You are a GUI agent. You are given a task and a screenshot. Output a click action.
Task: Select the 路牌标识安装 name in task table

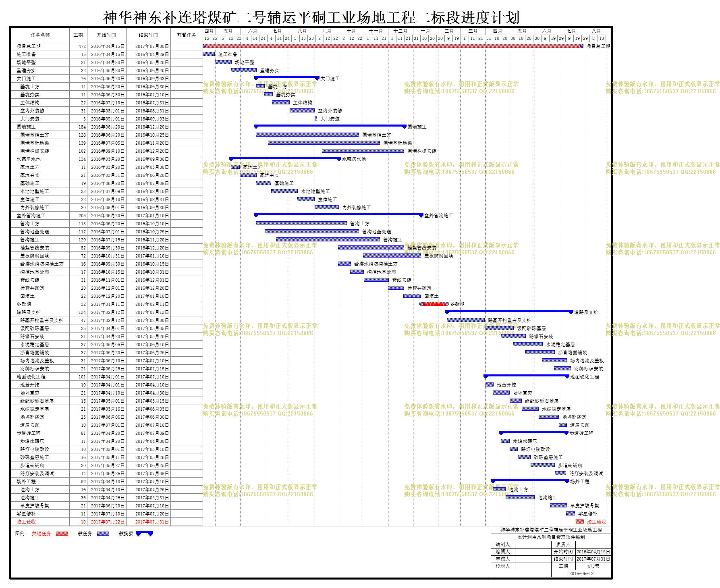35,369
